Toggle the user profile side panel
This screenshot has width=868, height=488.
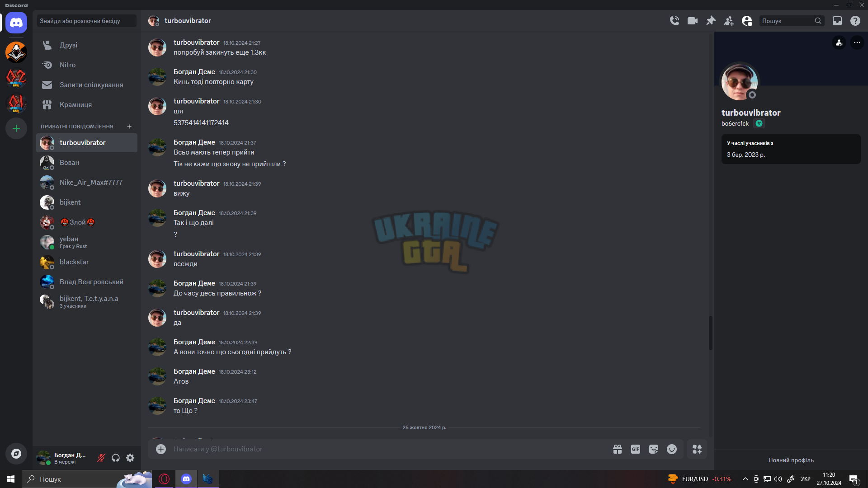tap(747, 21)
